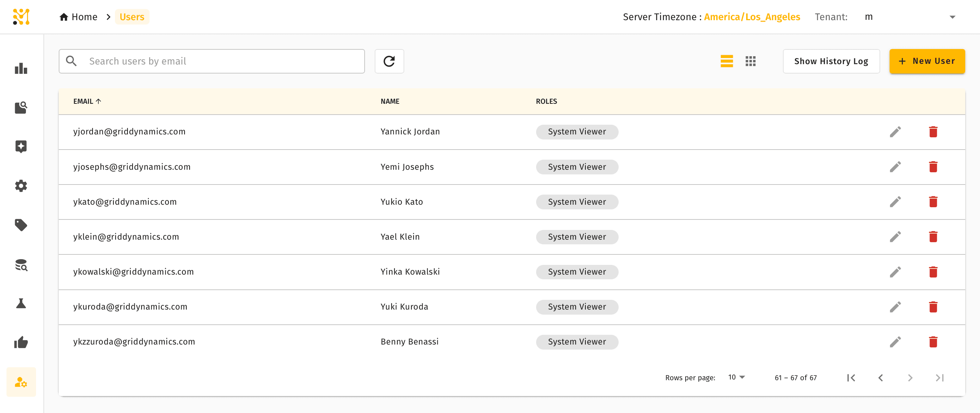The width and height of the screenshot is (980, 413).
Task: Select email ykato@griddynamics.com
Action: point(125,202)
